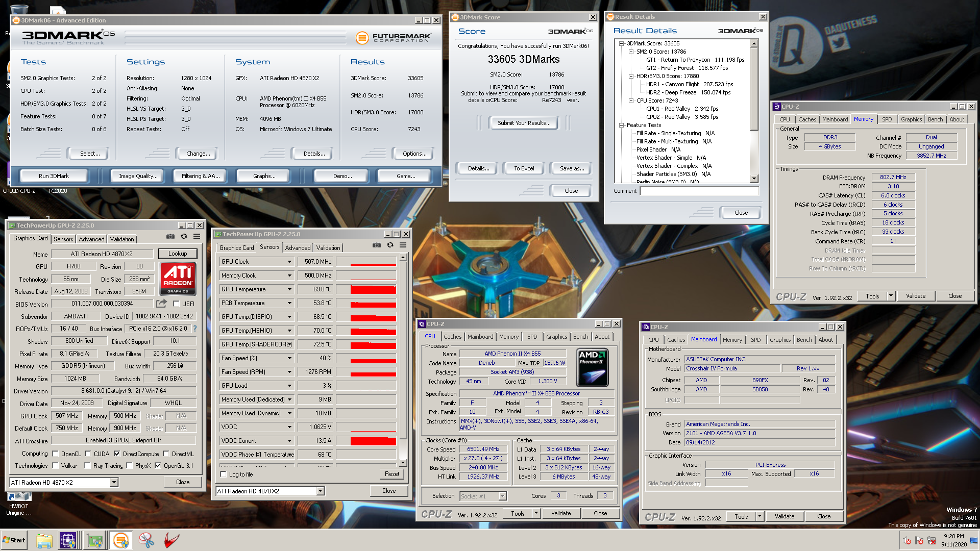The image size is (980, 551).
Task: Click Filtering & AA button in 3DMark06
Action: (x=201, y=176)
